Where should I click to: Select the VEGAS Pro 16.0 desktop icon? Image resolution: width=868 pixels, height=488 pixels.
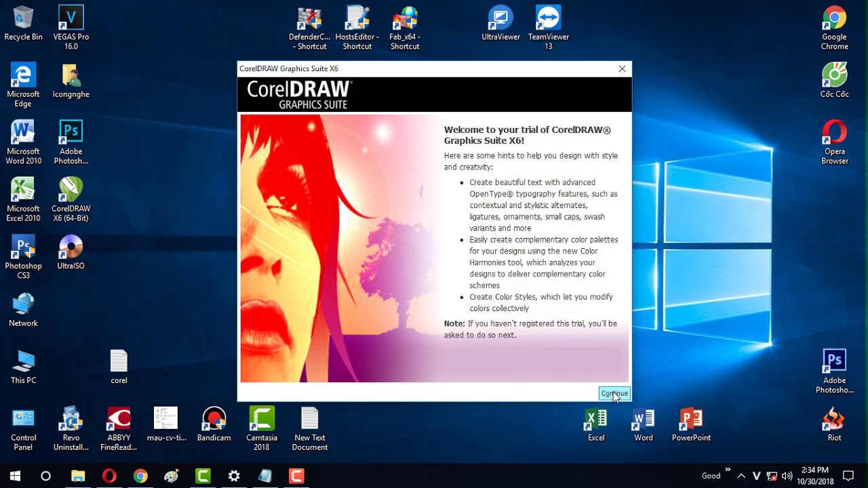[71, 28]
